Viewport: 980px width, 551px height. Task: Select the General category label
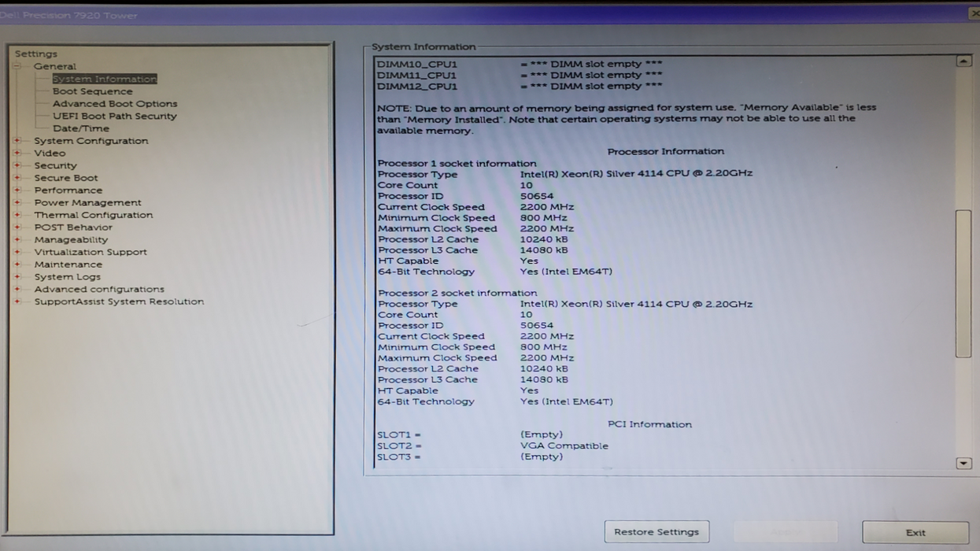click(55, 66)
